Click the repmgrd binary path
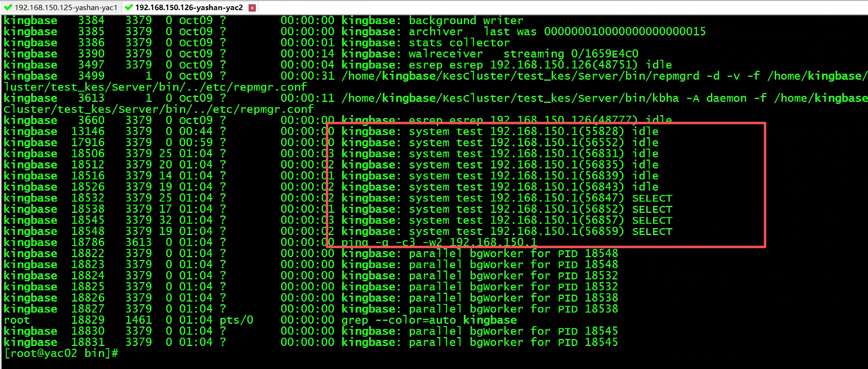 (520, 76)
